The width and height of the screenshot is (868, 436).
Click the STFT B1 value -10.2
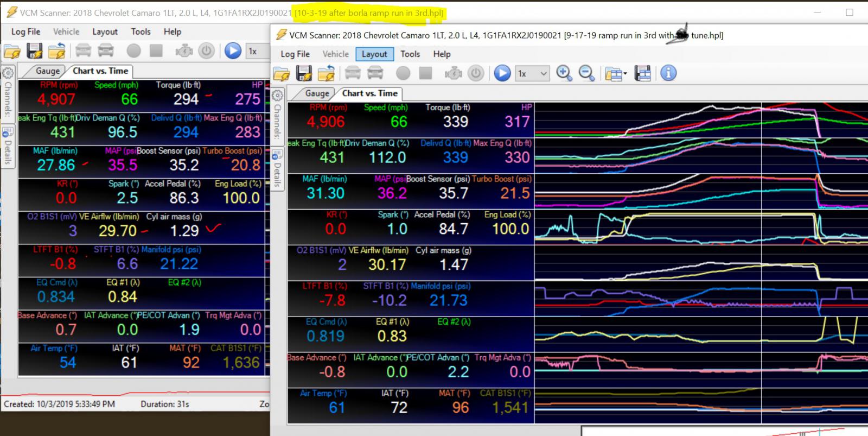pos(390,300)
